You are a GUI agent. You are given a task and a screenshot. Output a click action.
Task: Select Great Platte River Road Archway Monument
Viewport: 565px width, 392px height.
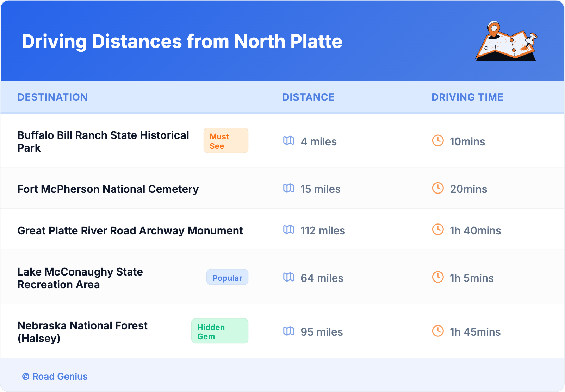tap(130, 231)
